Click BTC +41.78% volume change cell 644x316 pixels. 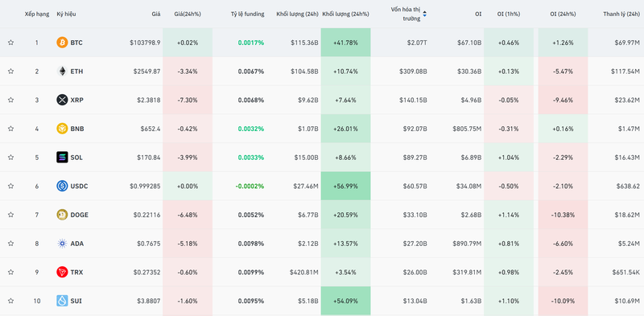[345, 43]
